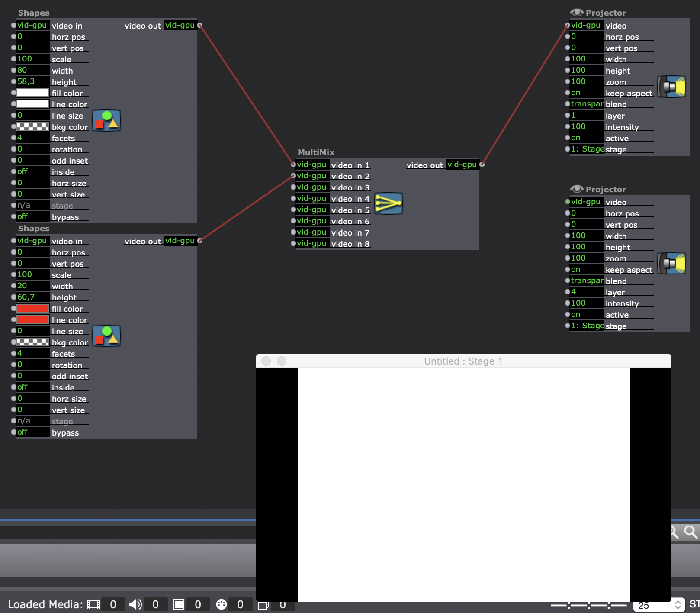Click the speaker icon in Loaded Media bar
700x613 pixels.
coord(135,604)
